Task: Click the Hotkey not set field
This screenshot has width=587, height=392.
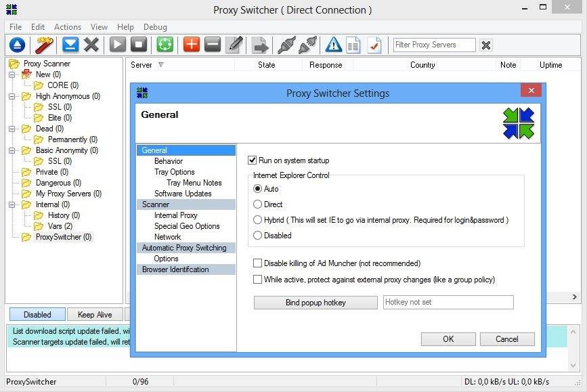Action: coord(448,302)
